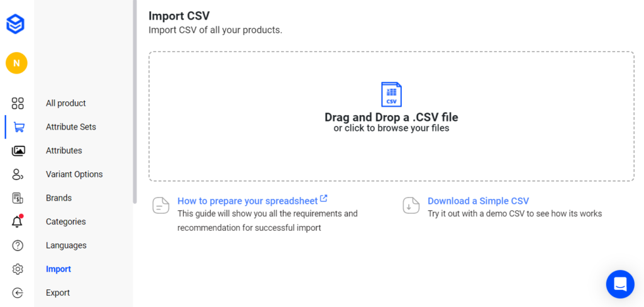Open the media gallery icon
Viewport: 644px width, 307px height.
click(18, 151)
